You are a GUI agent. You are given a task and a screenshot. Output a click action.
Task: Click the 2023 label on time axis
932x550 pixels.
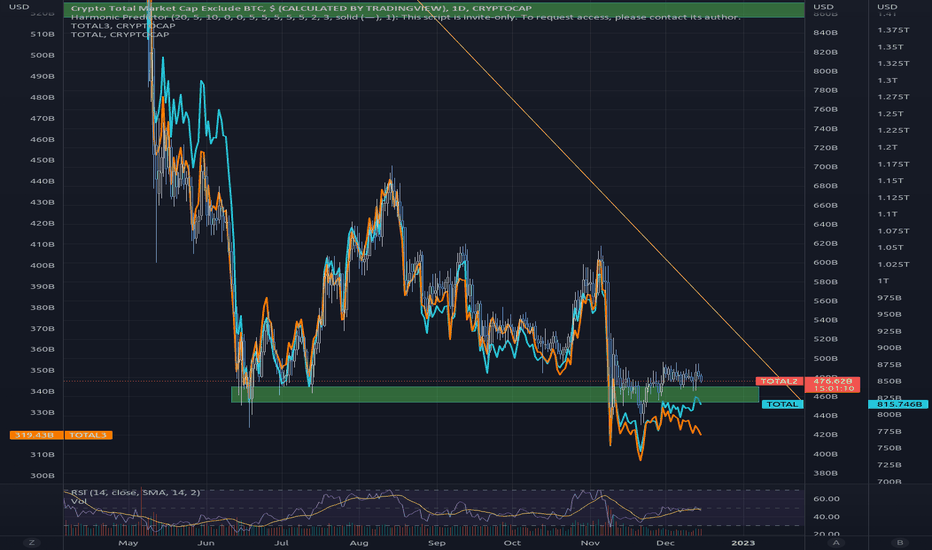click(x=743, y=543)
